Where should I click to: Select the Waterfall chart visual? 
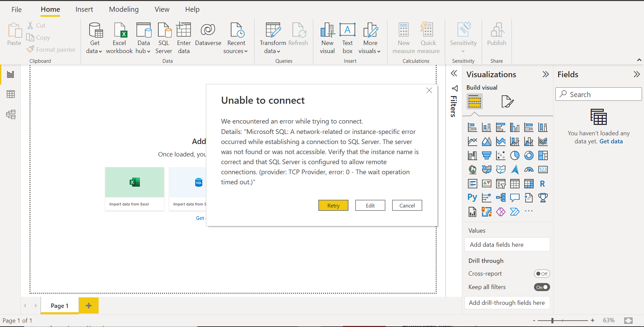472,155
